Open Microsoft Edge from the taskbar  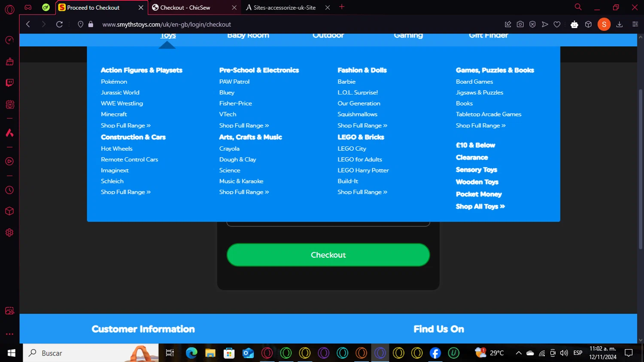(191, 353)
